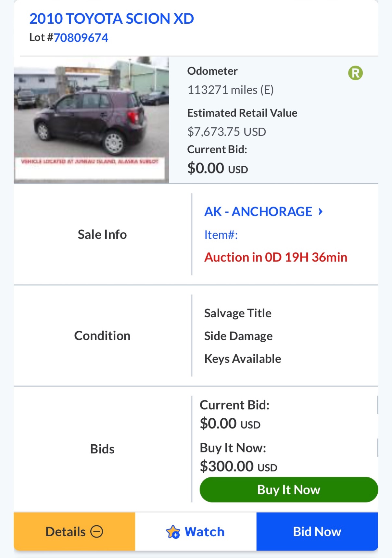
Task: Tap the star icon beside Watch
Action: pyautogui.click(x=173, y=532)
